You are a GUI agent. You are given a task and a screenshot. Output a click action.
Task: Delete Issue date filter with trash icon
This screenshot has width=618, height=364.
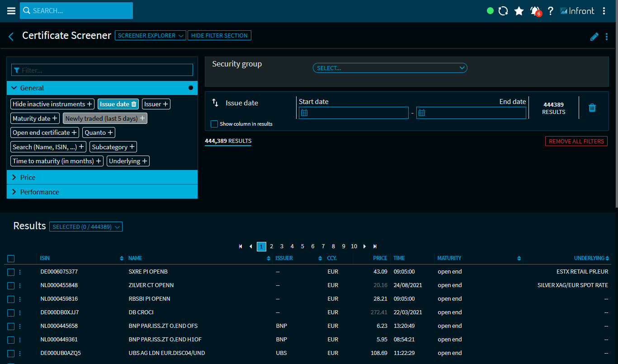[592, 108]
